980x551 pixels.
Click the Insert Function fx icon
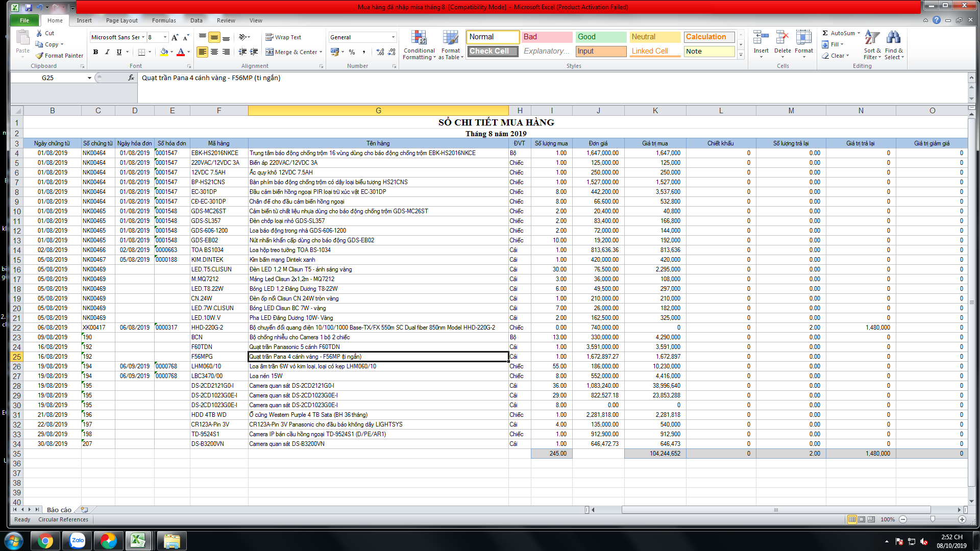131,78
